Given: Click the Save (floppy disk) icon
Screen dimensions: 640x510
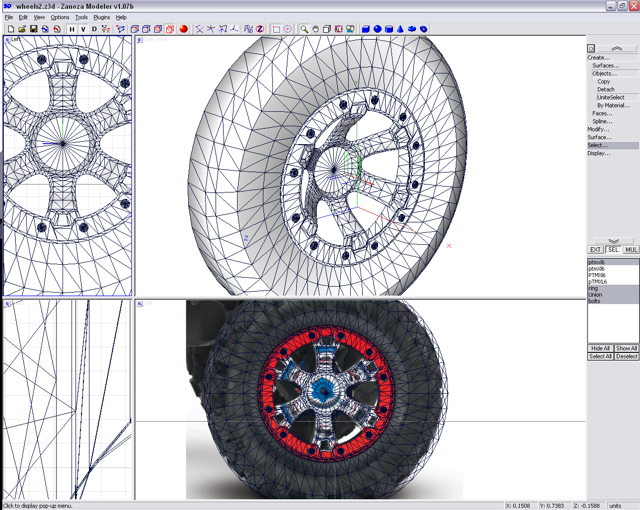Looking at the screenshot, I should pos(33,29).
